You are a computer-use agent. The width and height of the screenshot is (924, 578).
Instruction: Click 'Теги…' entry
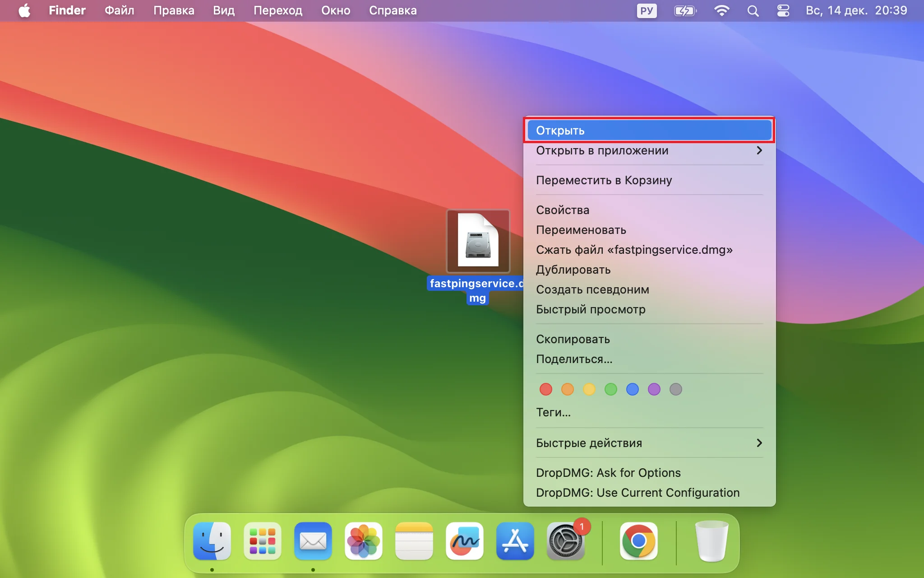[553, 412]
